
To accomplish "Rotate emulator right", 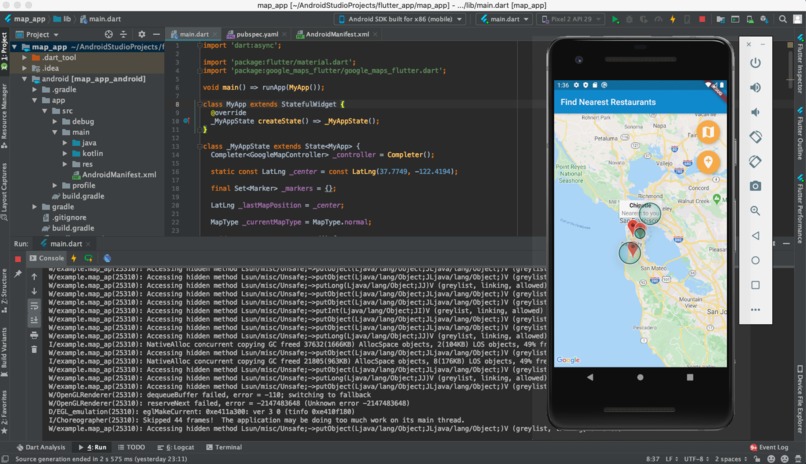I will point(755,161).
